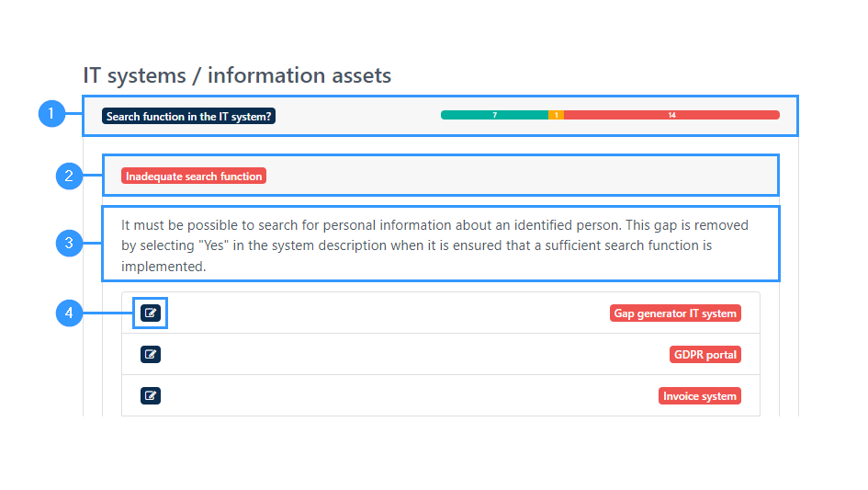Select the "Invoice system" red tag

tap(699, 396)
